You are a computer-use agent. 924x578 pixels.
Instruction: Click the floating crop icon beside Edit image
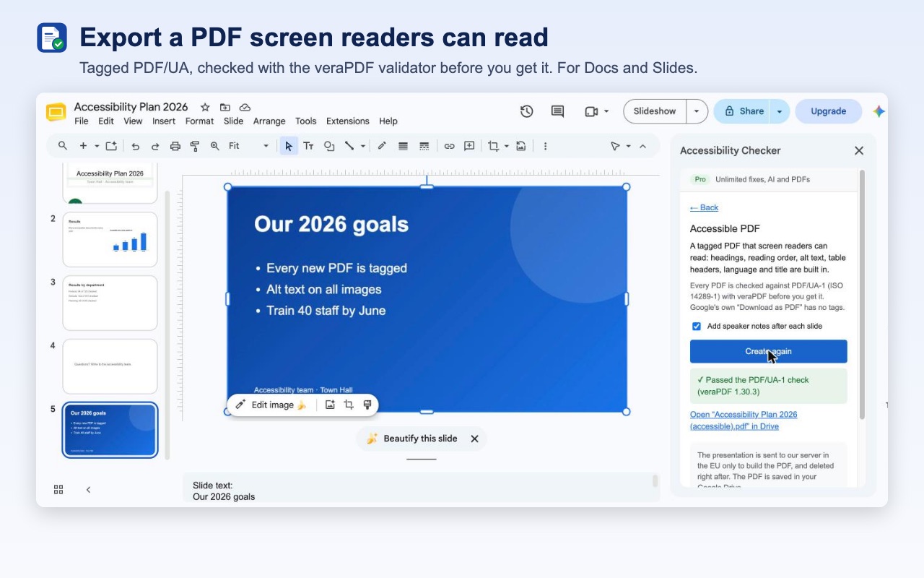tap(349, 405)
